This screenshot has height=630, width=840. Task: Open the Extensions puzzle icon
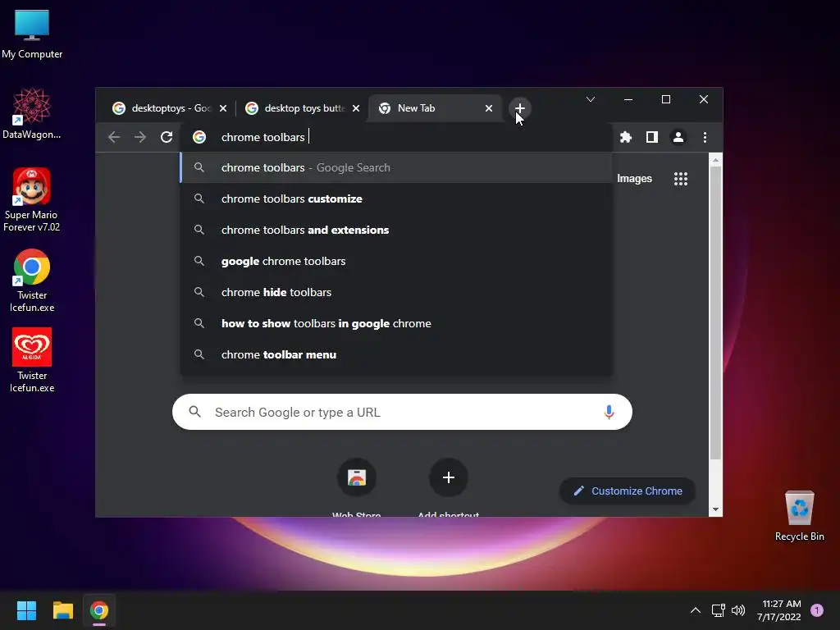click(x=625, y=137)
